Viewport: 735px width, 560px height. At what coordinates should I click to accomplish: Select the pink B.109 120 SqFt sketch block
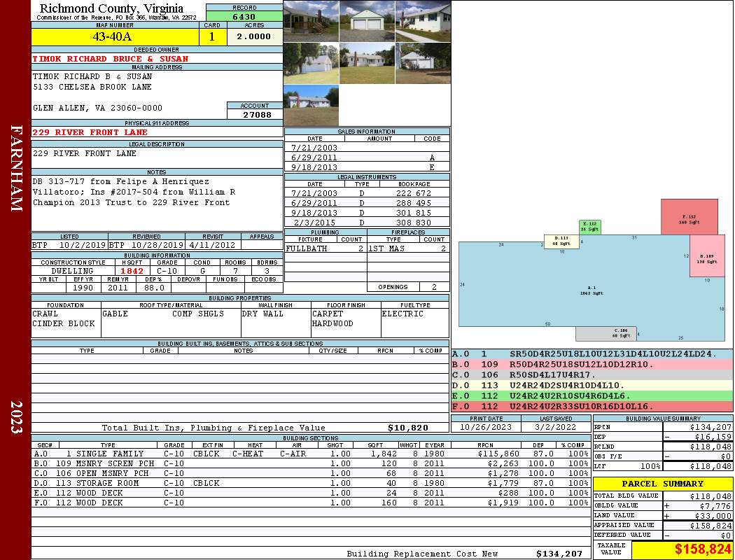(x=707, y=256)
